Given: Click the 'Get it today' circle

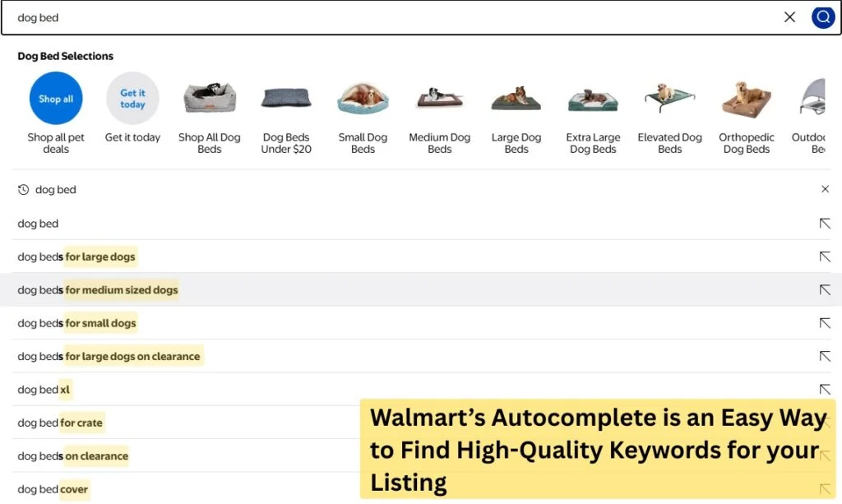Looking at the screenshot, I should click(x=132, y=98).
